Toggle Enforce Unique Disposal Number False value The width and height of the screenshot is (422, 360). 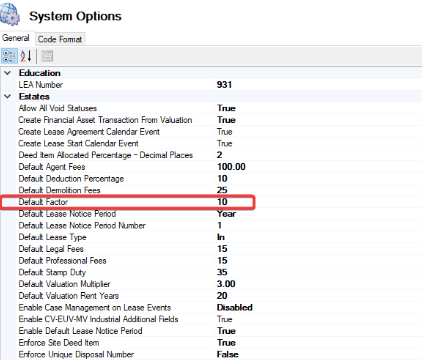click(228, 354)
